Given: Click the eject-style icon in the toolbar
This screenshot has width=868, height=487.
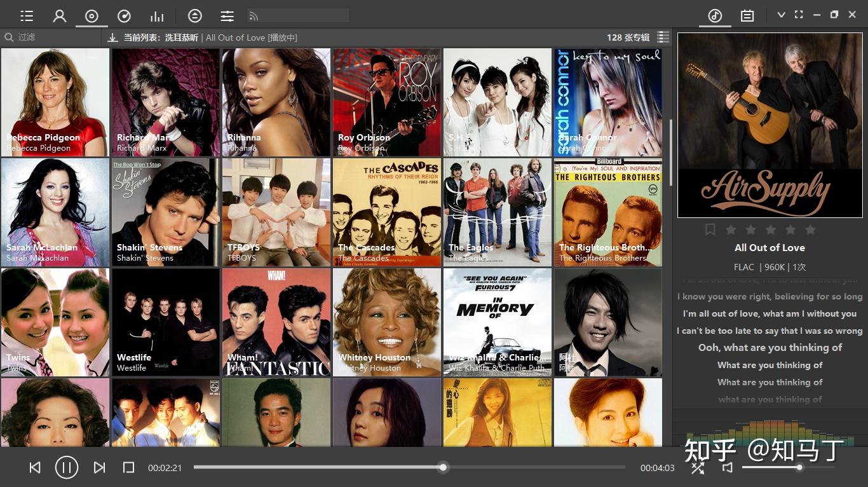Looking at the screenshot, I should (195, 15).
